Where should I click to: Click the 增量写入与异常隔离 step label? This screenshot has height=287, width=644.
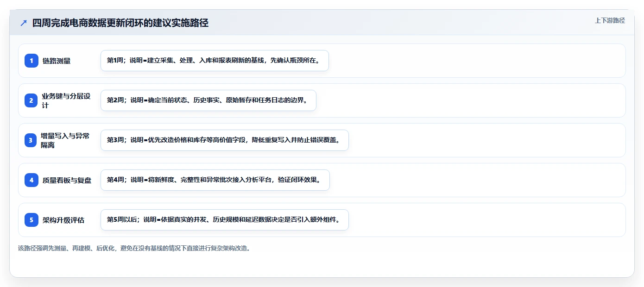tap(66, 140)
